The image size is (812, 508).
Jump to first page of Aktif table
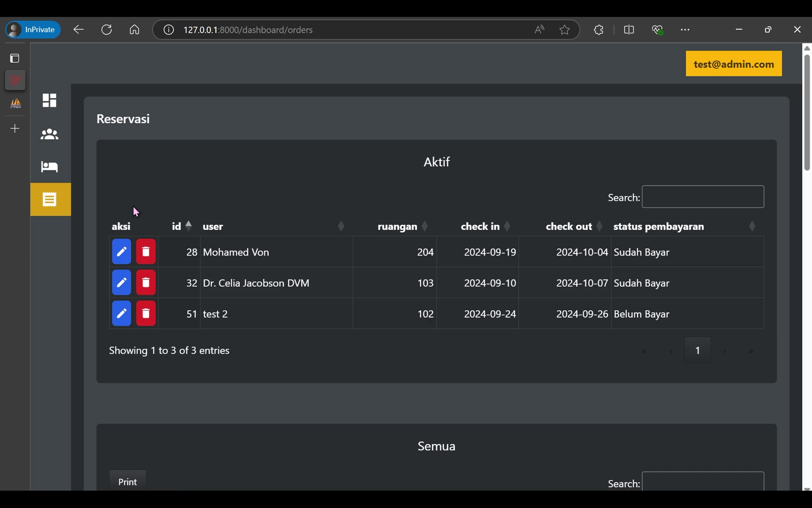point(644,351)
